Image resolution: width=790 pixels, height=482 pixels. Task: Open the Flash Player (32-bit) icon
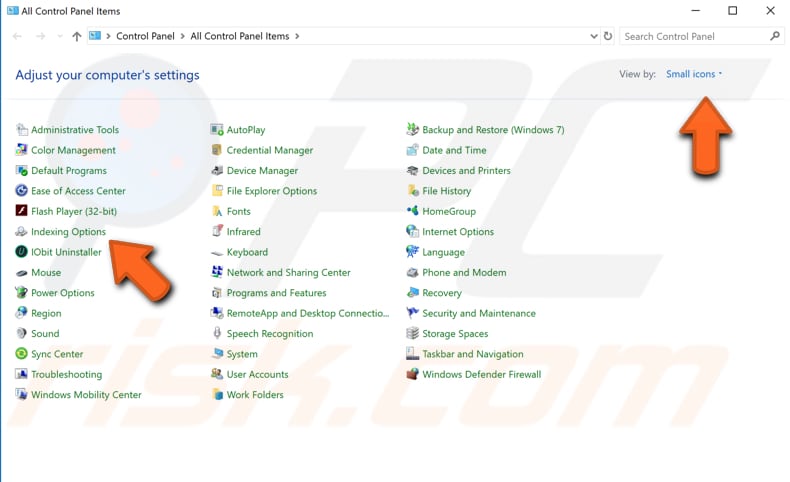[21, 211]
